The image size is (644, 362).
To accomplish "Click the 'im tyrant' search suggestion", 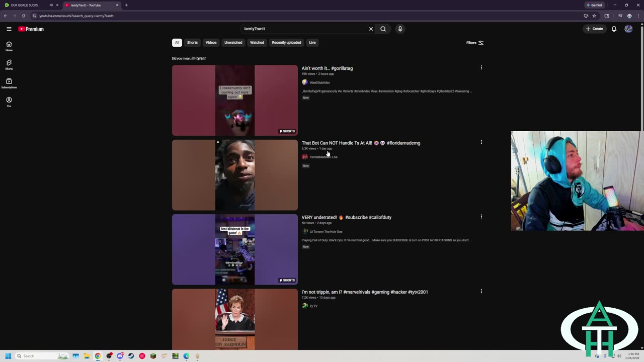I will (x=199, y=58).
